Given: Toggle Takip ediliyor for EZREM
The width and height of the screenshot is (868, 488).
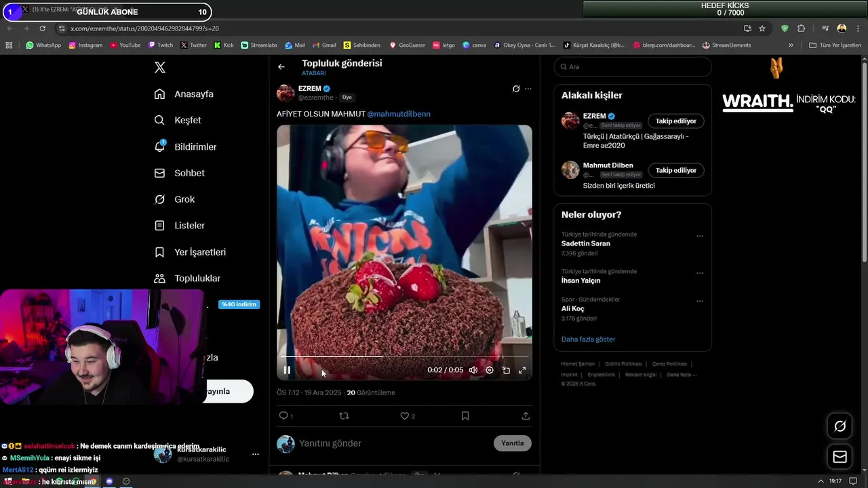Looking at the screenshot, I should 675,121.
